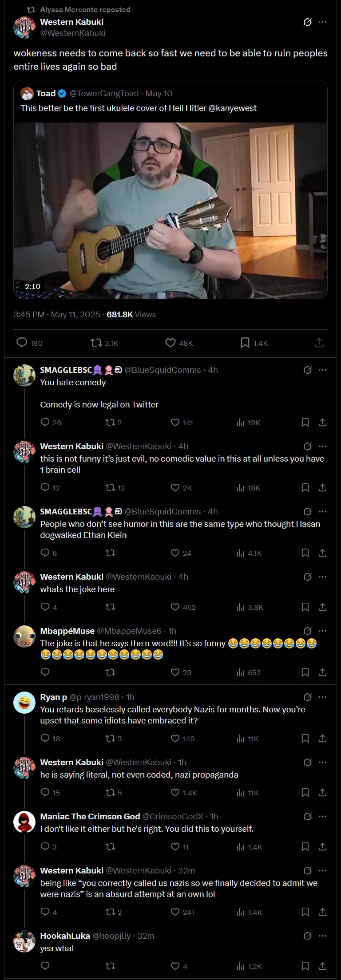341x980 pixels.
Task: Share HookahLuka's 'yea what' reply
Action: coord(323,966)
